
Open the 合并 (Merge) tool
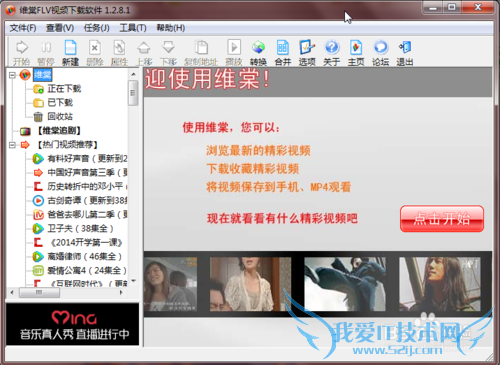[283, 52]
